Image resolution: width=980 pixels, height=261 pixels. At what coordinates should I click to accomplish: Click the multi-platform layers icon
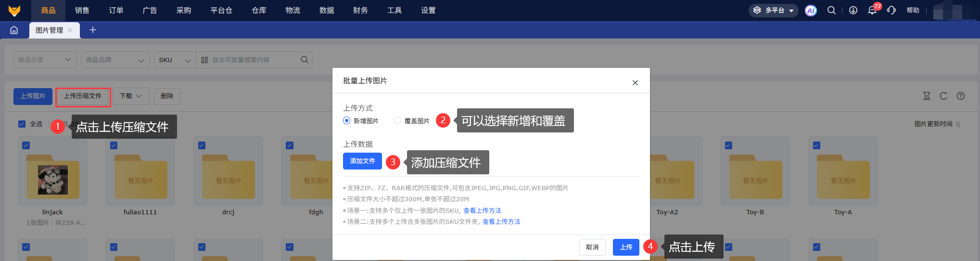point(757,10)
